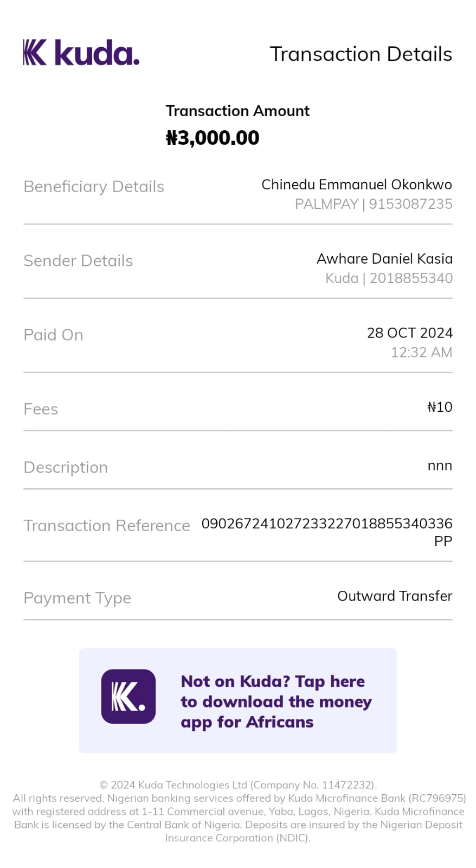The width and height of the screenshot is (476, 868).
Task: Click the long transaction reference number
Action: pyautogui.click(x=326, y=524)
